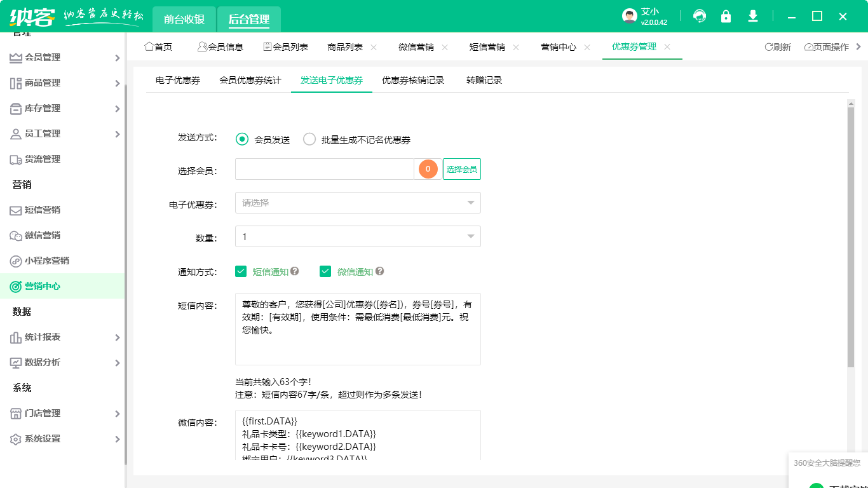Click the headset customer-service icon in title bar
This screenshot has width=868, height=488.
point(699,16)
